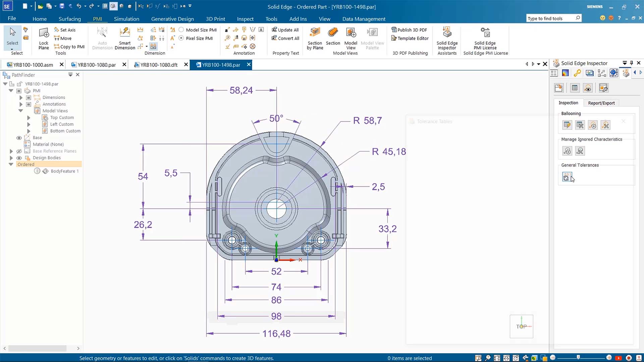Viewport: 644px width, 362px height.
Task: Click the Inspection tab in Inspector panel
Action: [569, 103]
